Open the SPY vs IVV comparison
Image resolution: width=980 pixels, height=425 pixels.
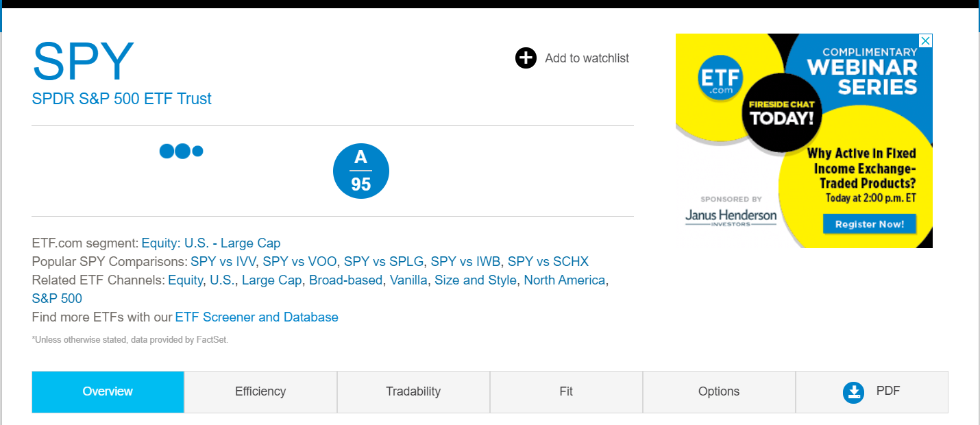tap(223, 262)
